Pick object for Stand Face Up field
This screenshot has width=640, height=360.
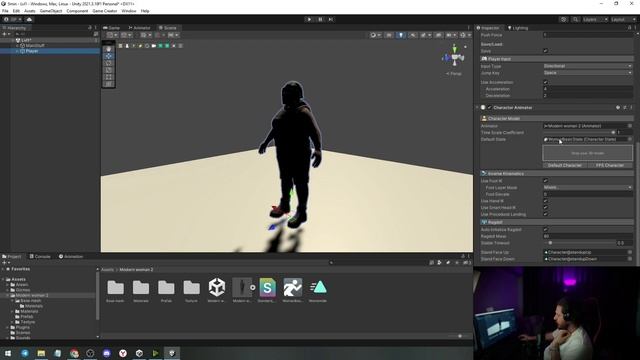point(630,252)
